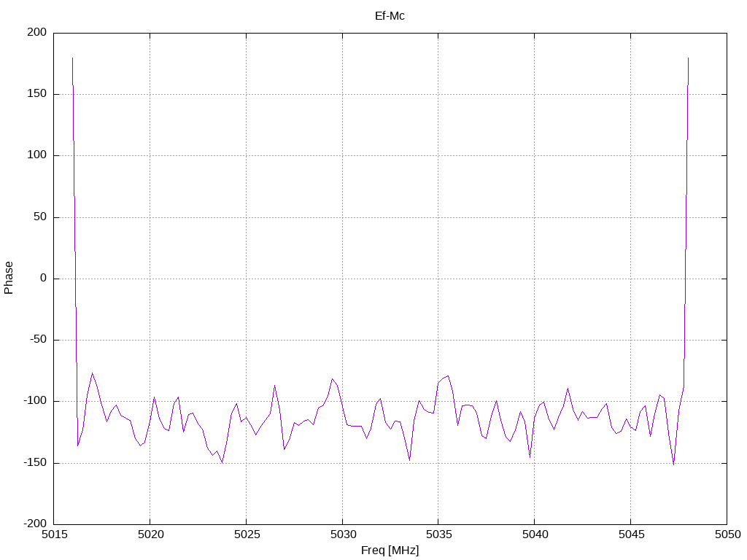Click the -200 y-axis tick label
Screen dimensions: 747x560
pyautogui.click(x=35, y=524)
